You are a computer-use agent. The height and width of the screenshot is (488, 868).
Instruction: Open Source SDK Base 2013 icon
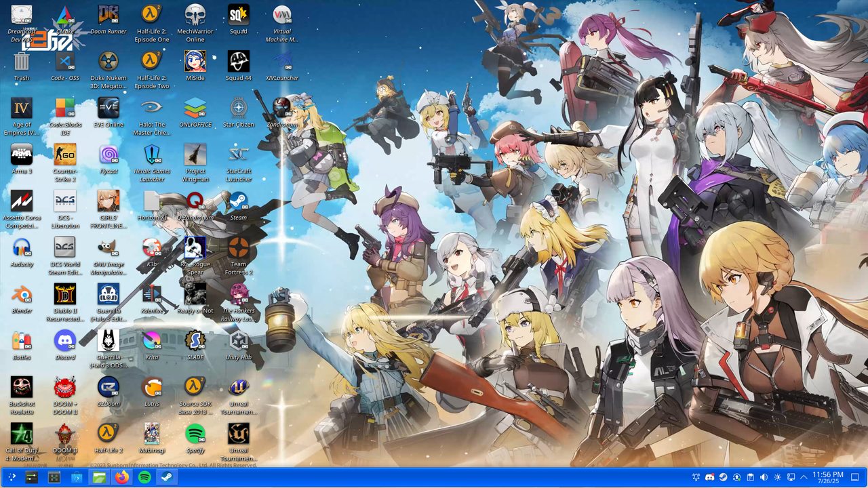(195, 388)
